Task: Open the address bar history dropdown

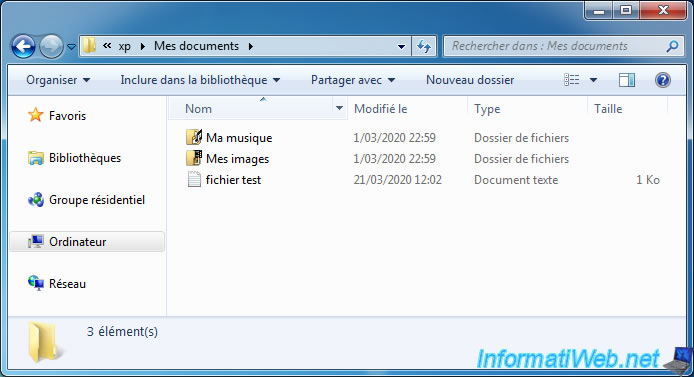Action: [x=401, y=46]
